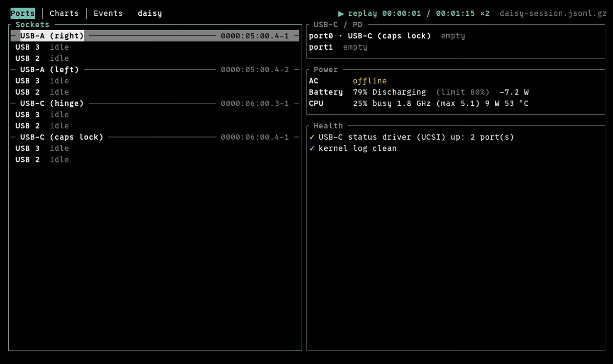This screenshot has height=364, width=613.
Task: Click the battery status 79% Discharging
Action: 389,92
